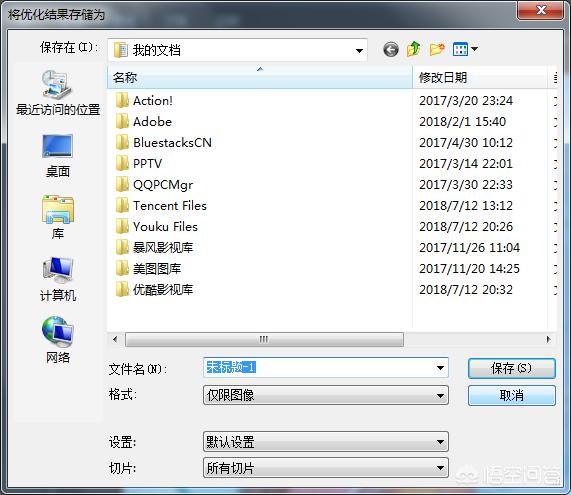Open the 切片 dropdown showing 所有切片
This screenshot has width=571, height=495.
click(326, 468)
